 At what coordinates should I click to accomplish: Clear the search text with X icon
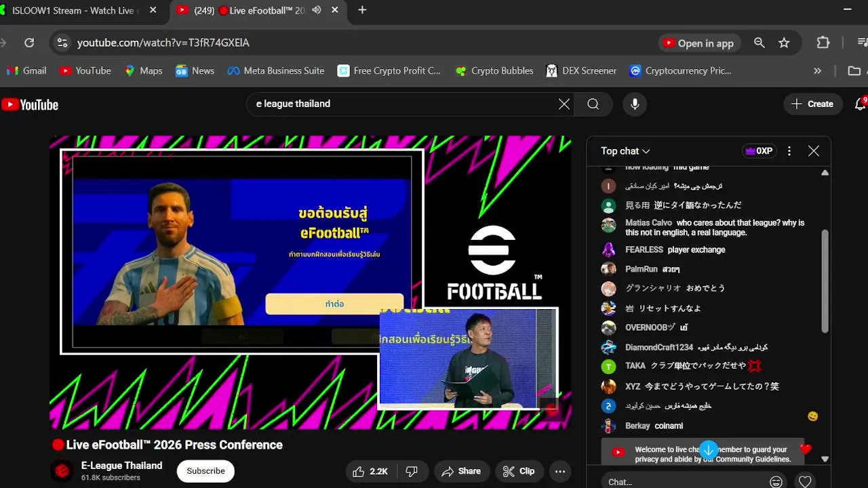(x=564, y=104)
